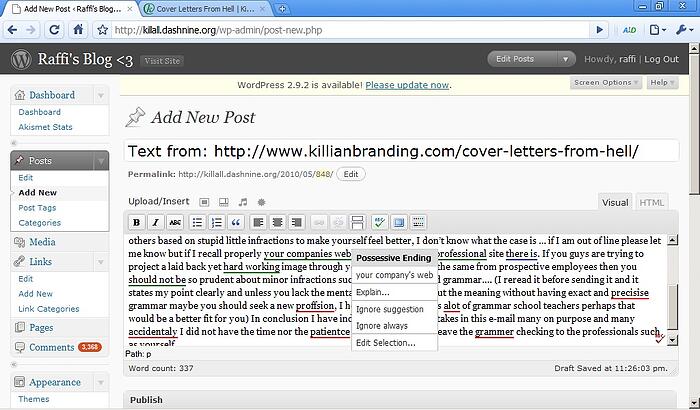The height and width of the screenshot is (410, 700).
Task: Toggle italic formatting in the editor toolbar
Action: click(155, 222)
